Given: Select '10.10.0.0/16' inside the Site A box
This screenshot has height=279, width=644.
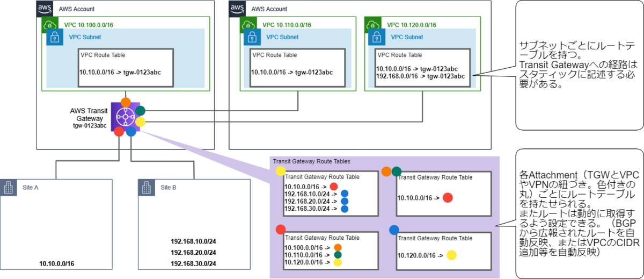Looking at the screenshot, I should [x=56, y=264].
